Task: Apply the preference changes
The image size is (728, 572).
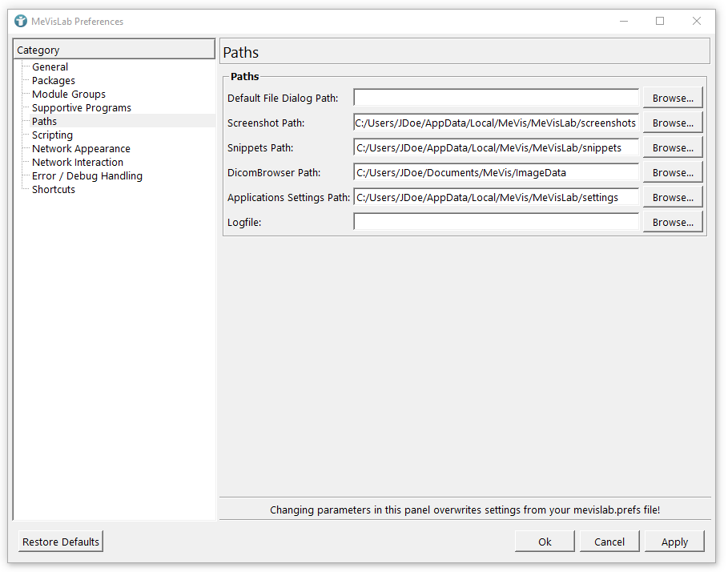Action: point(674,542)
